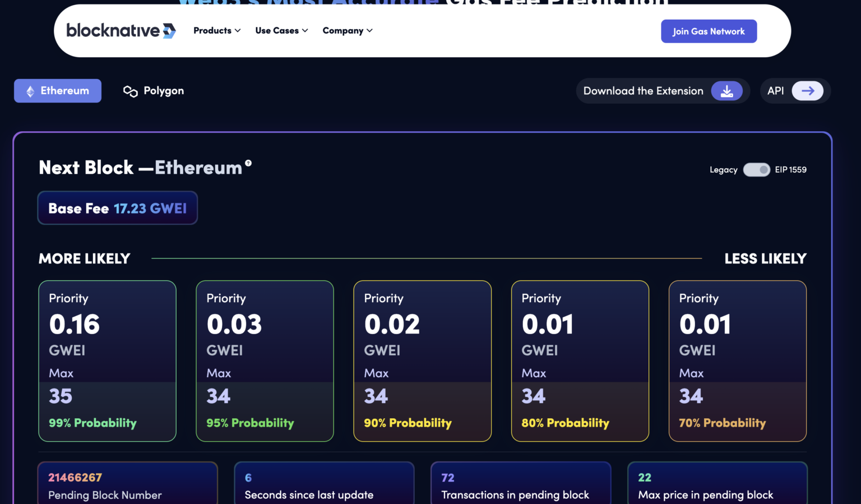
Task: Open the API page
Action: click(x=794, y=90)
